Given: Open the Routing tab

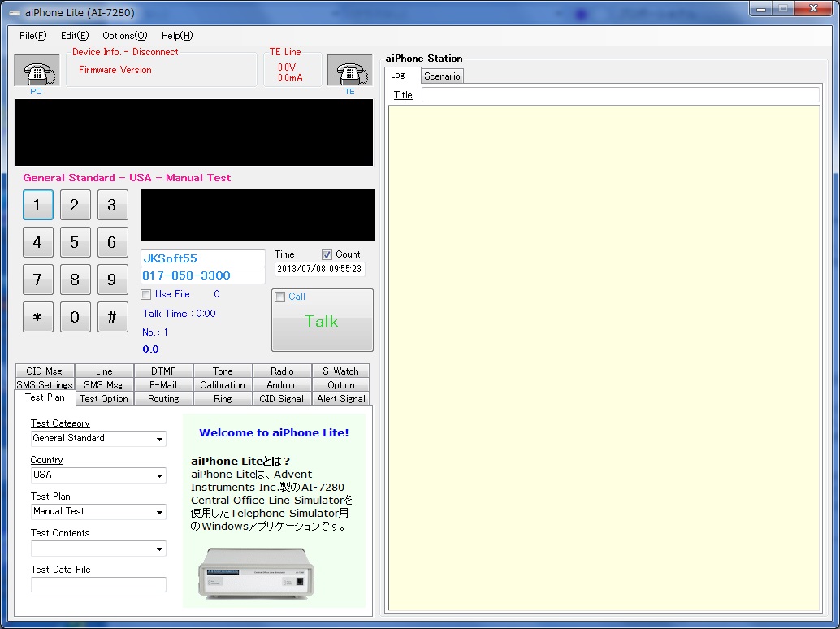Looking at the screenshot, I should tap(163, 399).
